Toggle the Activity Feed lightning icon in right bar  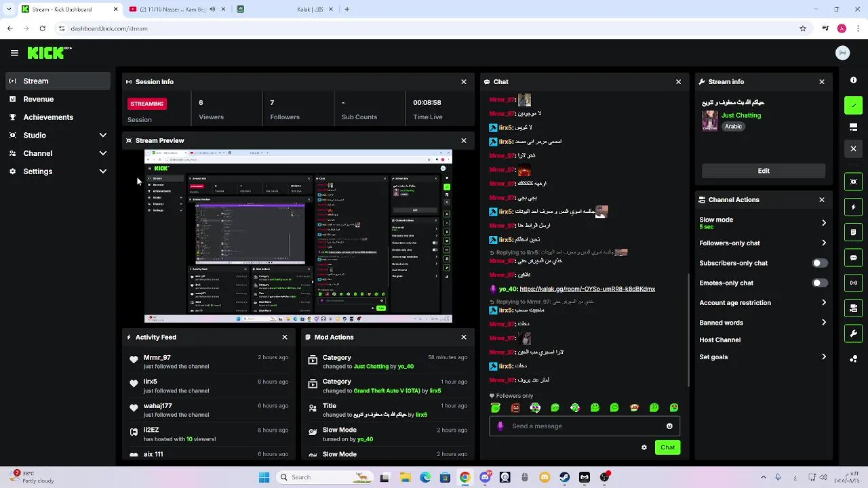click(x=853, y=207)
